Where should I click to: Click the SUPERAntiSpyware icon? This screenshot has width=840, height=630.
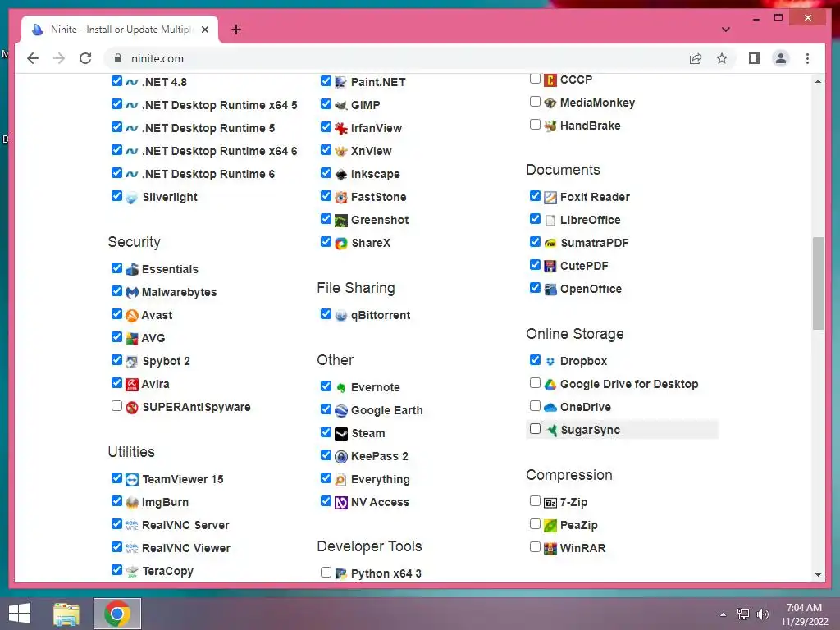click(x=132, y=407)
